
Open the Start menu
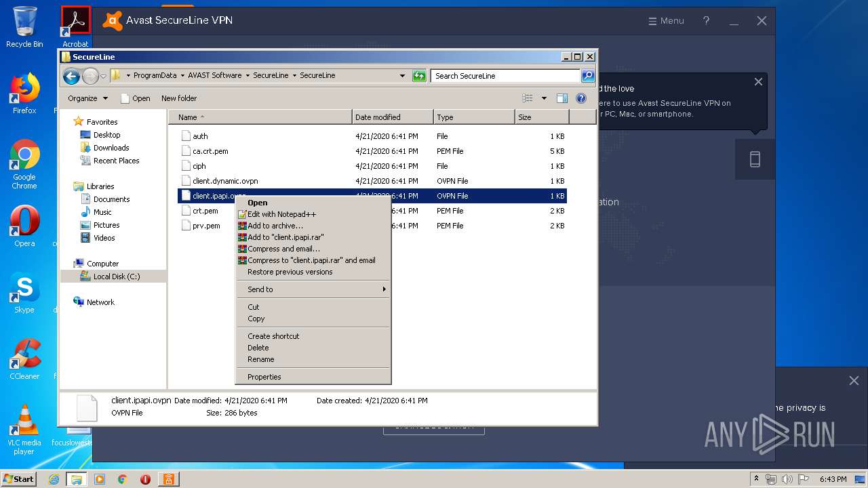point(19,479)
